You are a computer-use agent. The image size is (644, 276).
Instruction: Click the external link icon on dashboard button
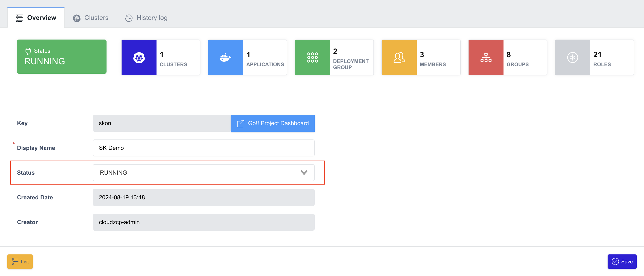[x=240, y=123]
